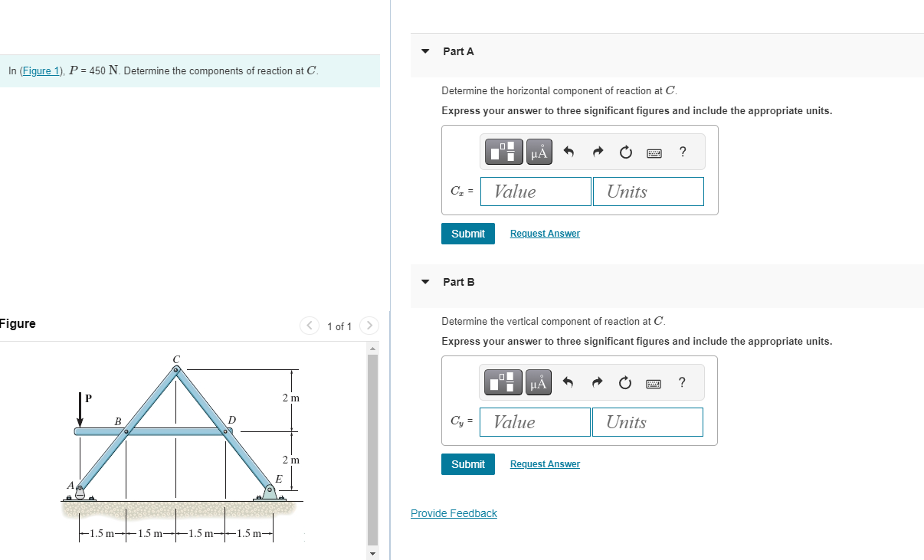The image size is (924, 560).
Task: Open the equation template palette in Part A
Action: [503, 151]
